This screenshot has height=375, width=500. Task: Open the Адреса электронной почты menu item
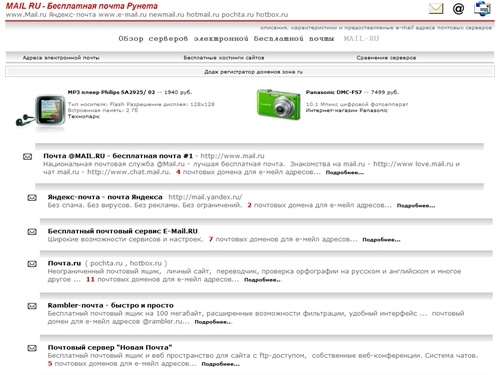(x=61, y=58)
